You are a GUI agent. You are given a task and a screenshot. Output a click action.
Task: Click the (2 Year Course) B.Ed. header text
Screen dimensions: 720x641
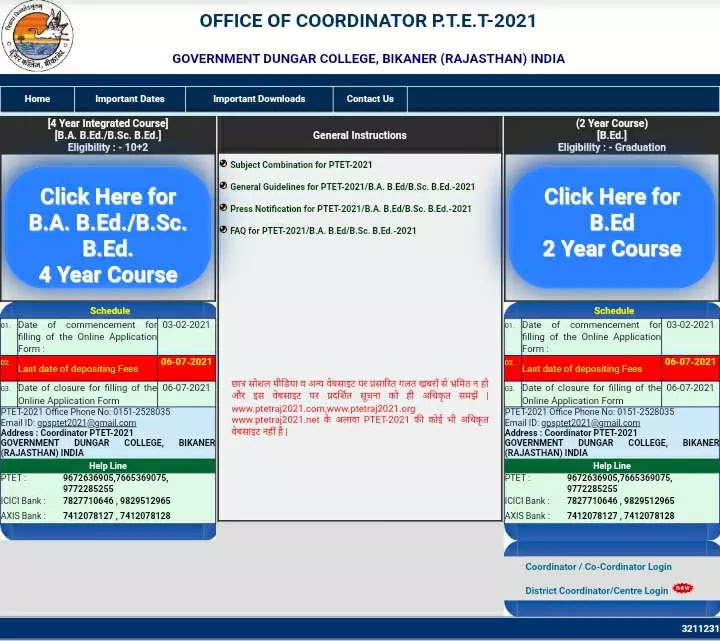pos(612,135)
